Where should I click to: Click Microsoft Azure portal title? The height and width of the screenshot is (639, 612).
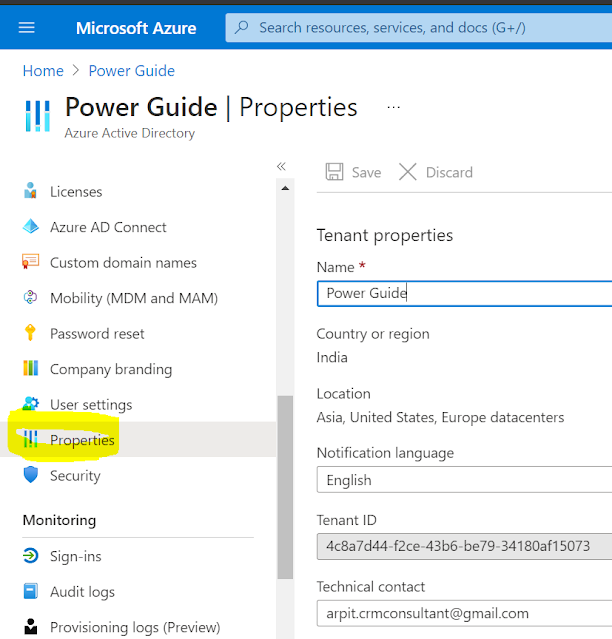(x=136, y=28)
